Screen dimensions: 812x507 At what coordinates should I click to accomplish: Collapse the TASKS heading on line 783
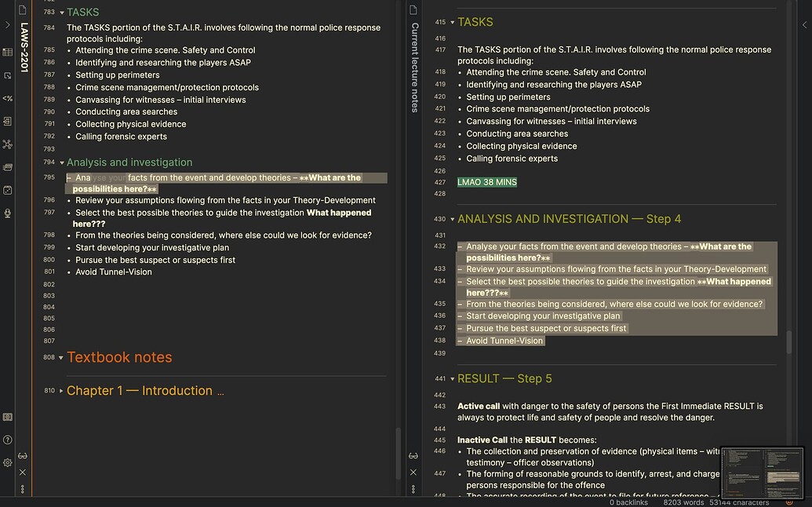click(x=62, y=13)
